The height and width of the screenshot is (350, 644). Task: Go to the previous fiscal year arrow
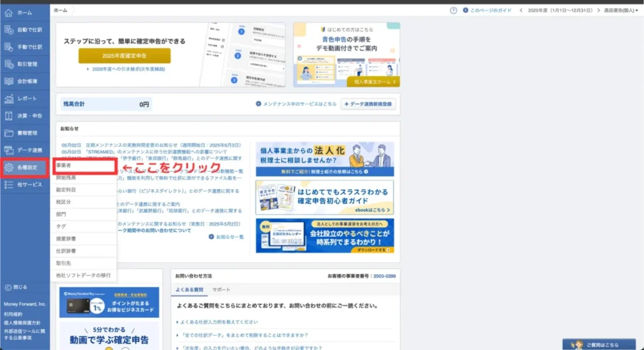click(x=521, y=11)
